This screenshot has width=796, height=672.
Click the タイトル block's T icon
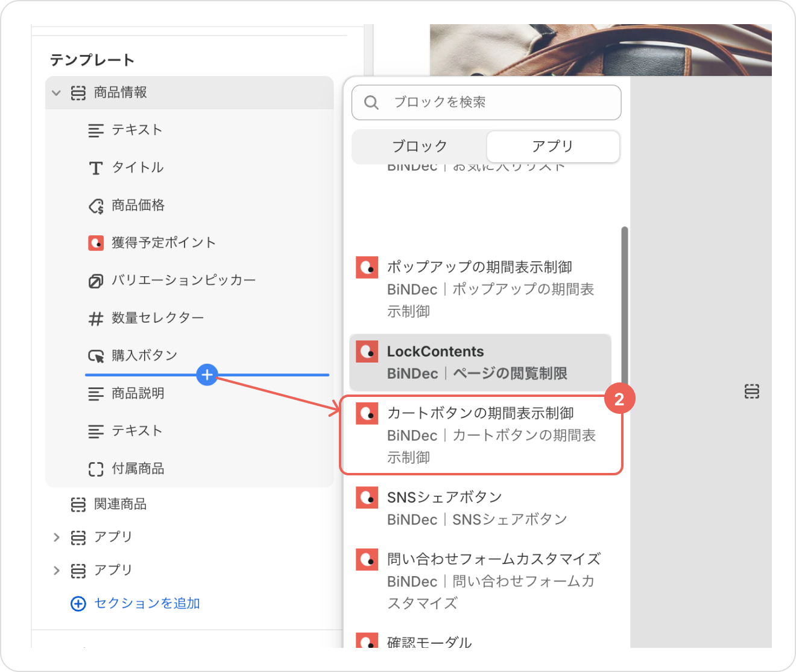click(96, 168)
